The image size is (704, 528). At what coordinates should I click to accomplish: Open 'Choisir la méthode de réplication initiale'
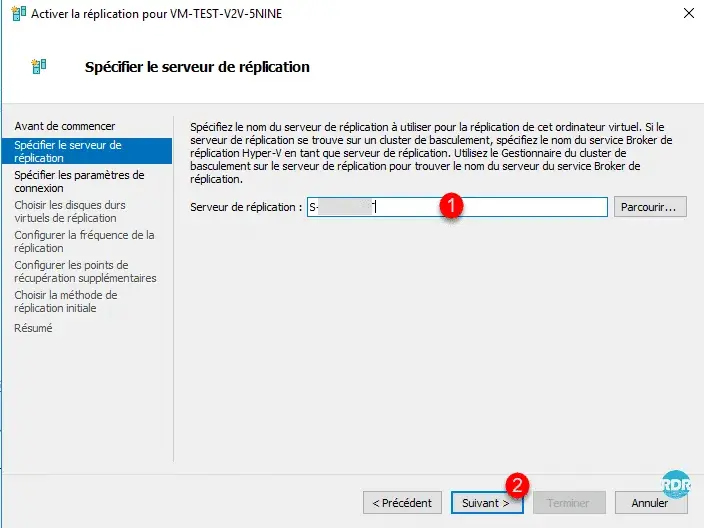[x=66, y=301]
